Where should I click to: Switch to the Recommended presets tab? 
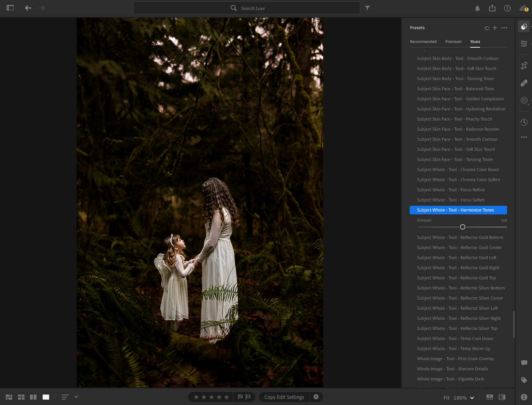423,42
